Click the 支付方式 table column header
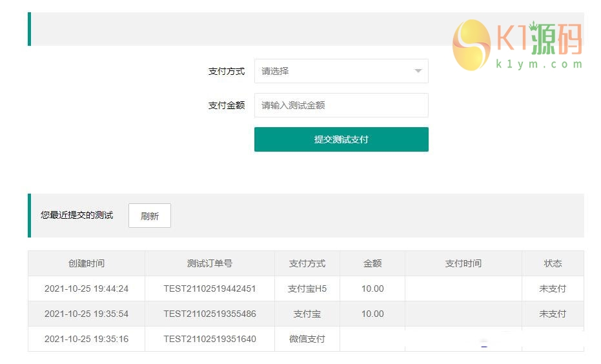Screen dimensions: 601x364 pyautogui.click(x=307, y=263)
